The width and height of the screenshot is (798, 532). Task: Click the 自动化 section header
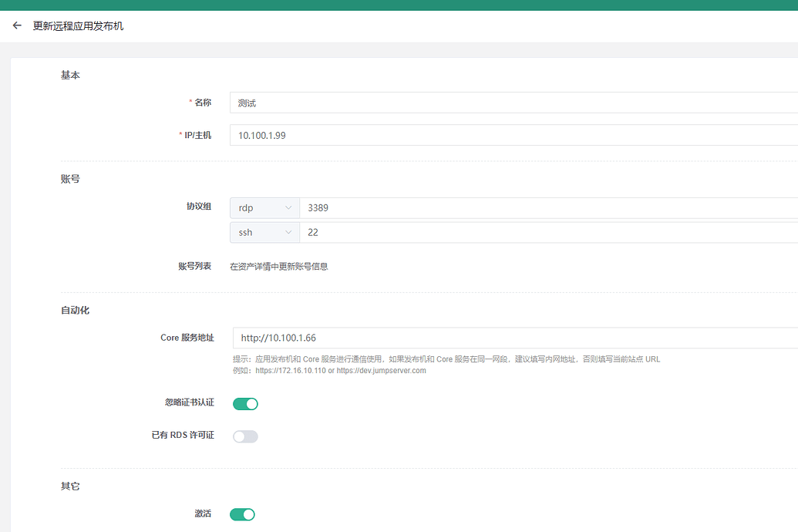[75, 310]
